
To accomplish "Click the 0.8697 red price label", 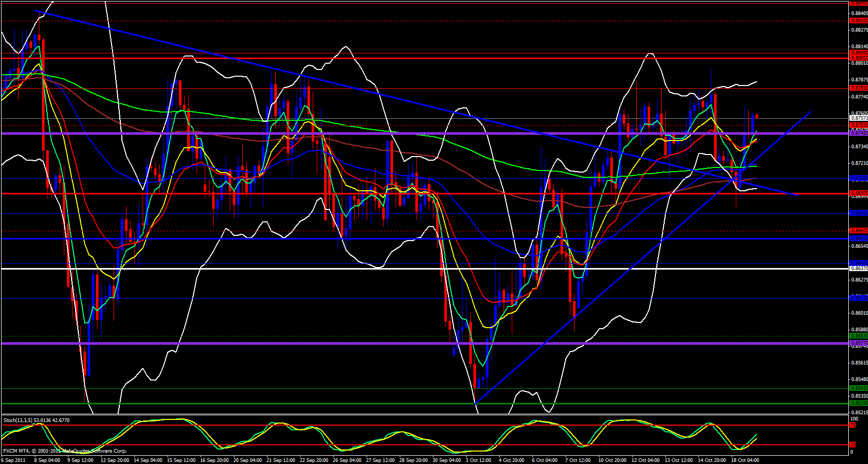I will click(859, 193).
